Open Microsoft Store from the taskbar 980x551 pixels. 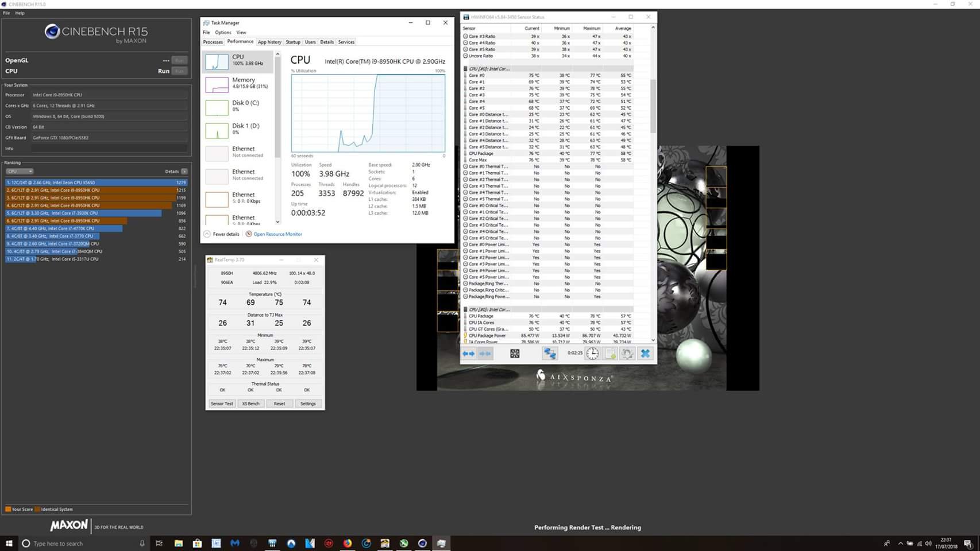pyautogui.click(x=197, y=544)
